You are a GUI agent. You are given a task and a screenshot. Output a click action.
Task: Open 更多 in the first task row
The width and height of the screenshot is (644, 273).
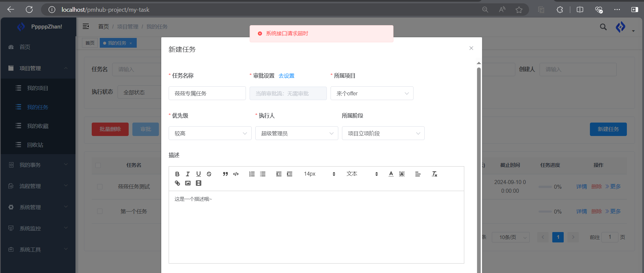[613, 187]
